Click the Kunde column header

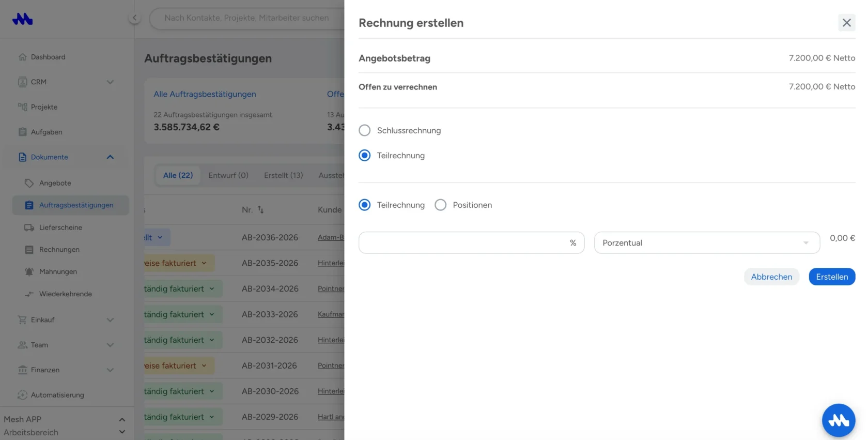330,209
